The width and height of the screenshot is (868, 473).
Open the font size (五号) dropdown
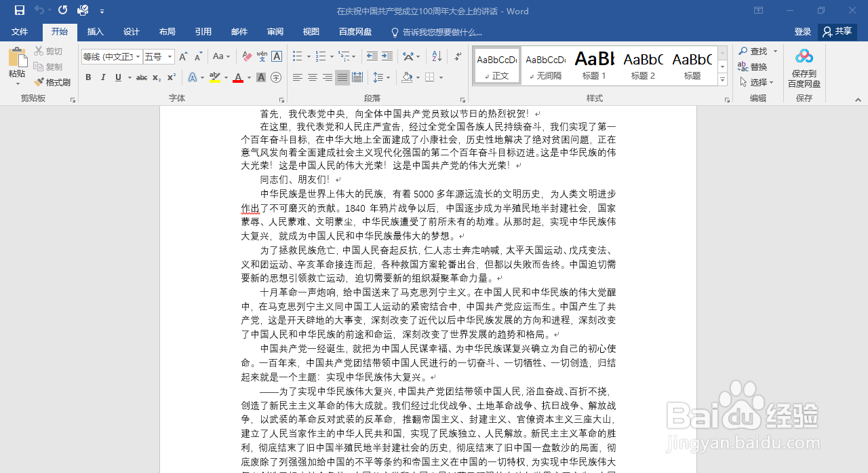tap(170, 56)
